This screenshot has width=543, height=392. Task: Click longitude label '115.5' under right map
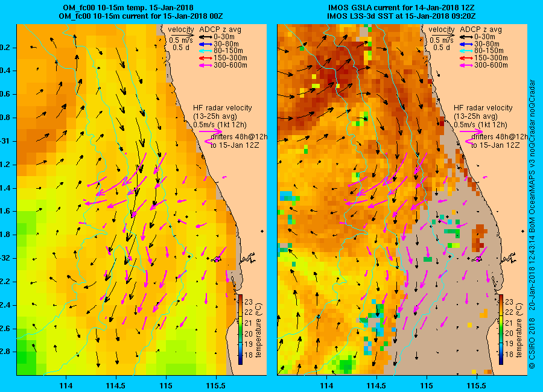(x=477, y=385)
